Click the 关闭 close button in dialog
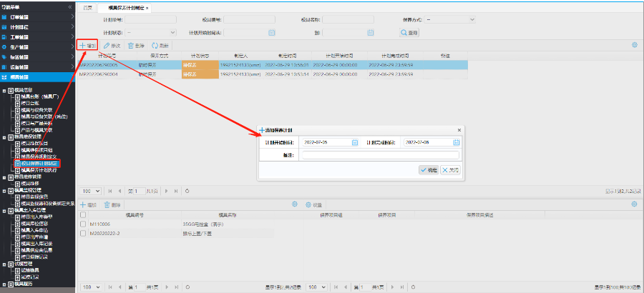This screenshot has height=293, width=644. [449, 169]
